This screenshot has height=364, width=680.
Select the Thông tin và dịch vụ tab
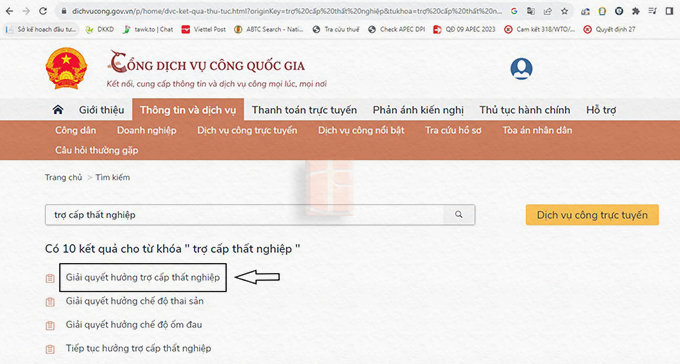coord(188,110)
